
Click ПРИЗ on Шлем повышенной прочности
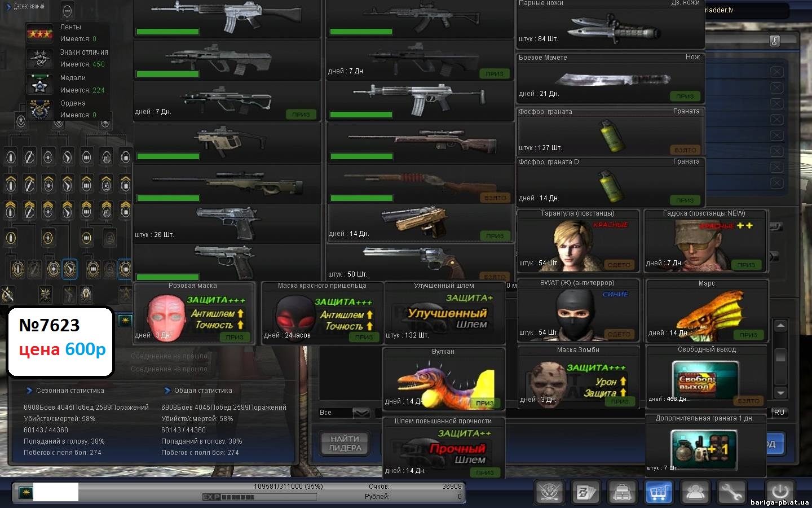[484, 472]
